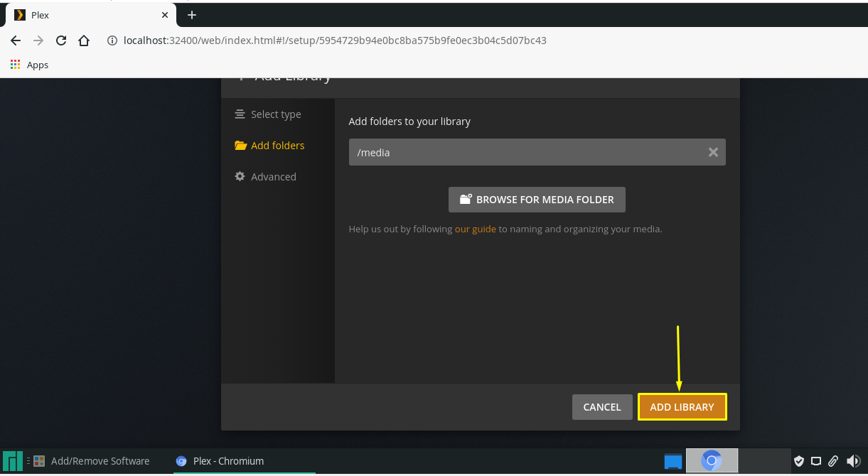The width and height of the screenshot is (868, 476).
Task: Click the 'Help us out by following' text
Action: pyautogui.click(x=400, y=229)
